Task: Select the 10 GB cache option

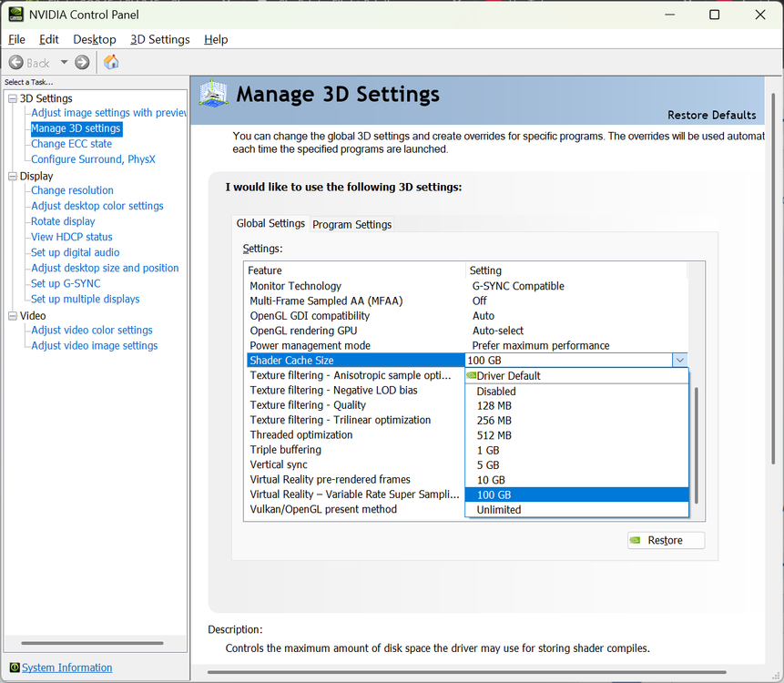Action: click(x=491, y=480)
